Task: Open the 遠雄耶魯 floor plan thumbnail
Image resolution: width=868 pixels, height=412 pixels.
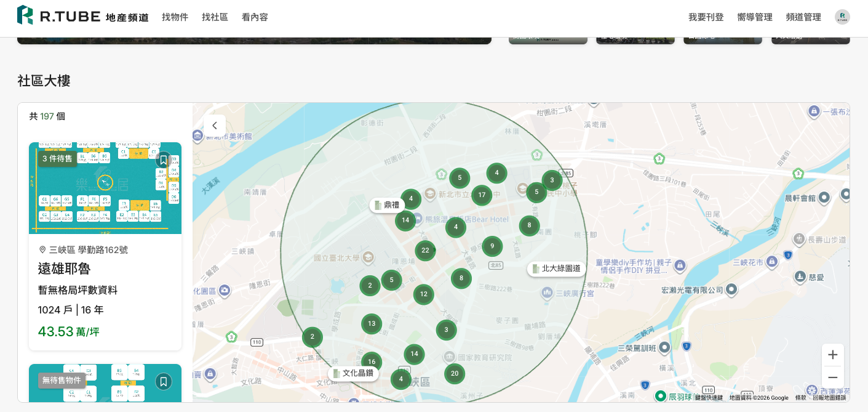Action: click(x=105, y=188)
